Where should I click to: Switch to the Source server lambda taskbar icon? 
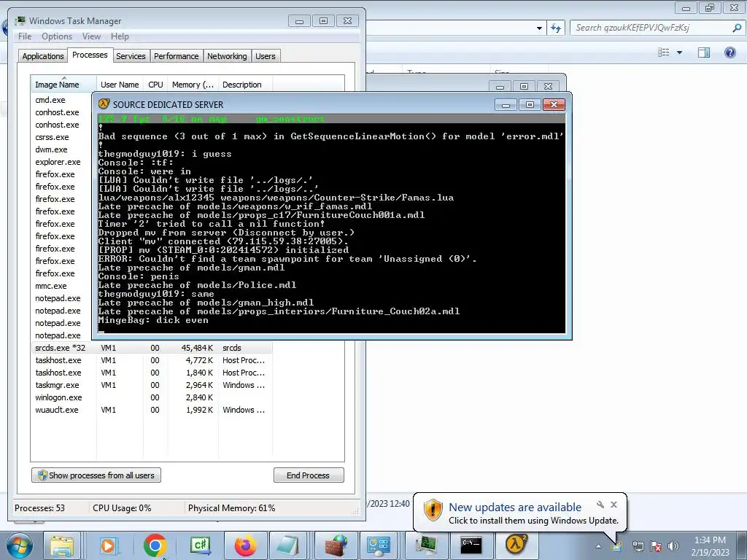pyautogui.click(x=516, y=545)
